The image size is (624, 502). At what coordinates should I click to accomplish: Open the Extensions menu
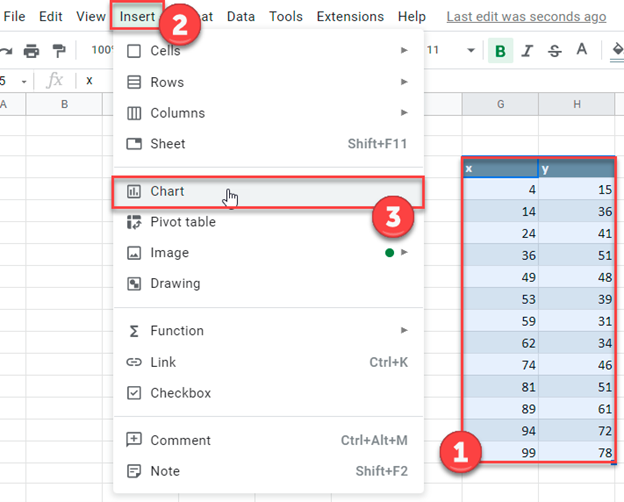point(350,17)
